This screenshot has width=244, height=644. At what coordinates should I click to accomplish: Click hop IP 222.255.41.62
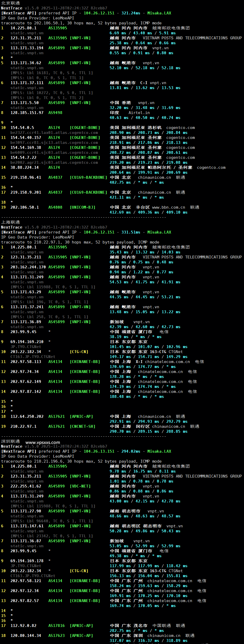[26, 486]
